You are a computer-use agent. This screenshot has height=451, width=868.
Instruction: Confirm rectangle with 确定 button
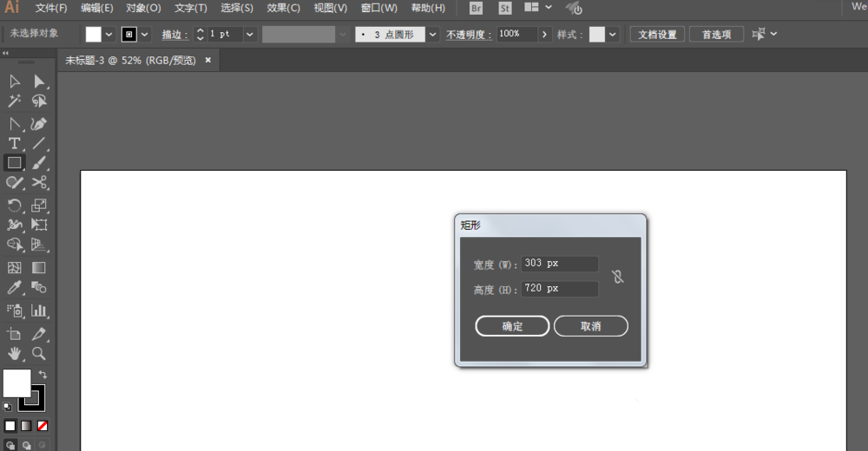coord(512,326)
